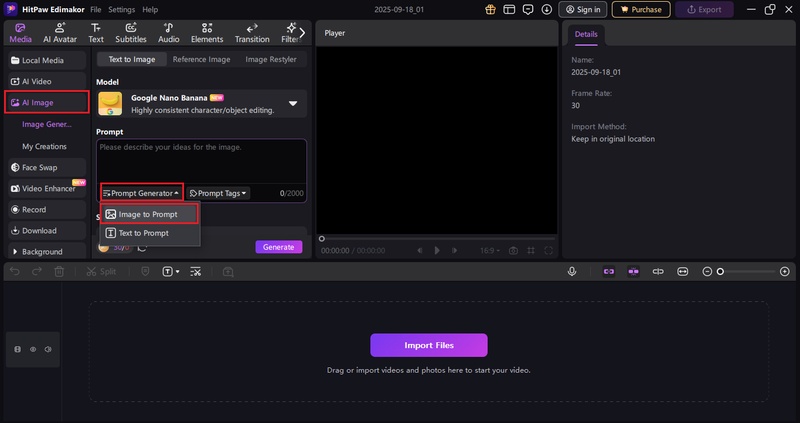
Task: Switch to Reference Image tab
Action: 202,59
